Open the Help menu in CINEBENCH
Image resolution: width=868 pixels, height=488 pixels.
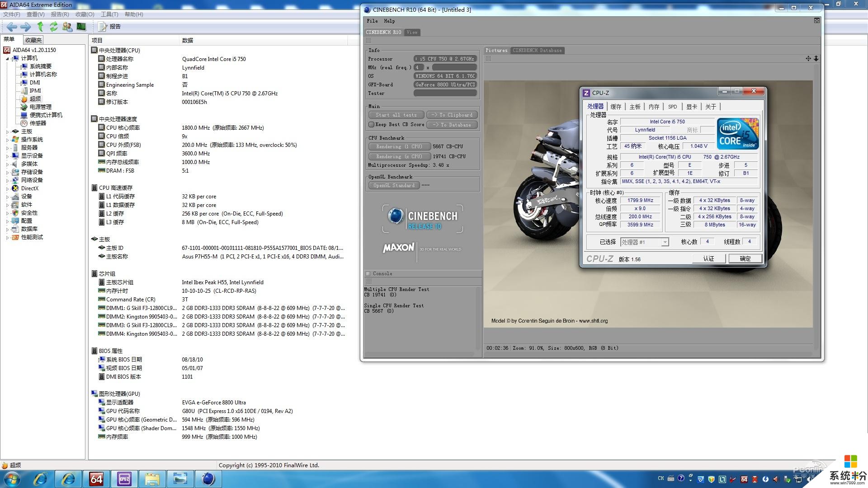pos(389,21)
